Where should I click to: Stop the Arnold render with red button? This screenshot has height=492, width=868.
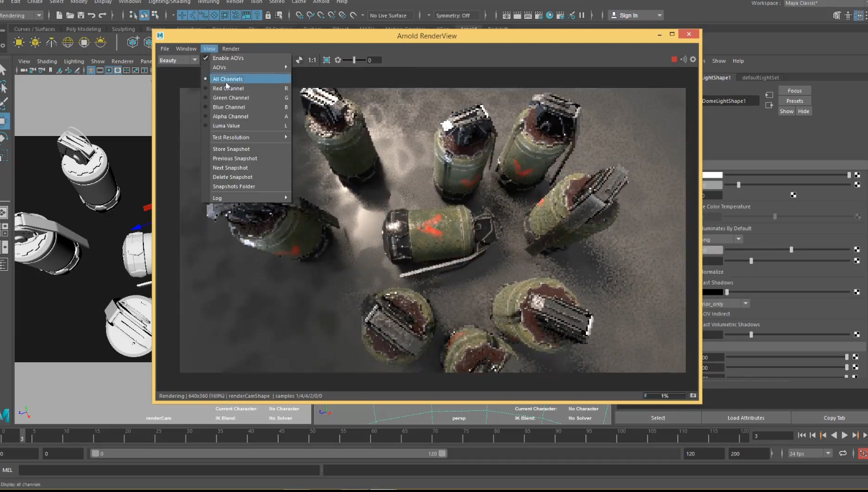[x=674, y=59]
